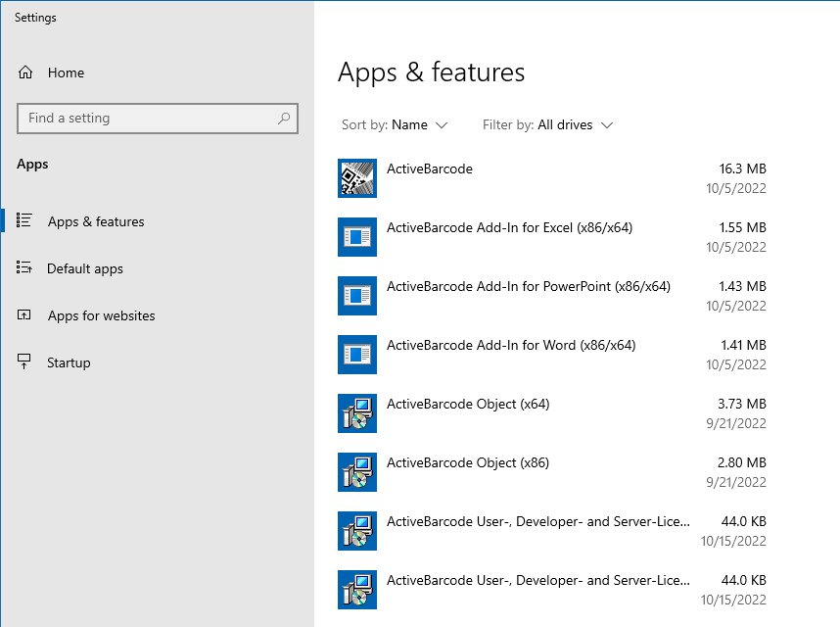Click the Apps & features list icon

click(x=24, y=220)
